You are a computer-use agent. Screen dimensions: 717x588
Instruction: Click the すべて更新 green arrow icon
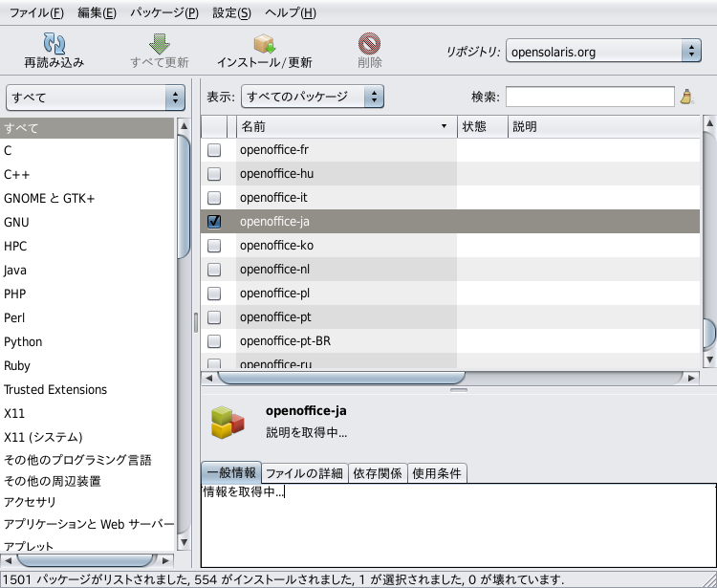(159, 44)
